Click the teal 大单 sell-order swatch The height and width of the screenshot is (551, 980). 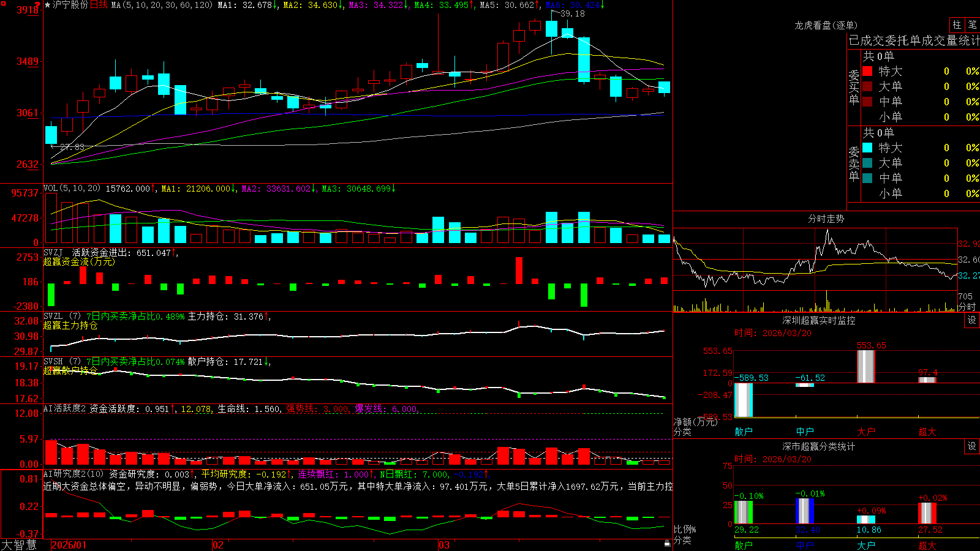(x=867, y=163)
